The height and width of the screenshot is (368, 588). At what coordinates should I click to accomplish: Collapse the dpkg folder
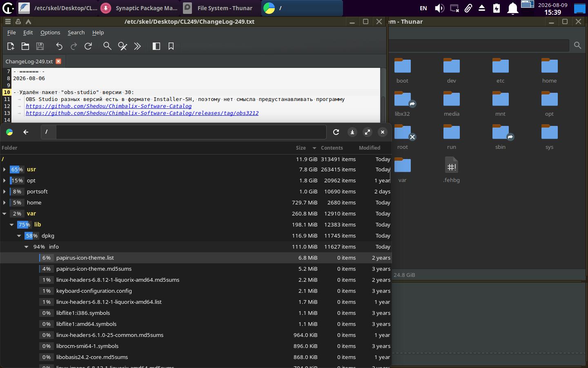point(19,236)
